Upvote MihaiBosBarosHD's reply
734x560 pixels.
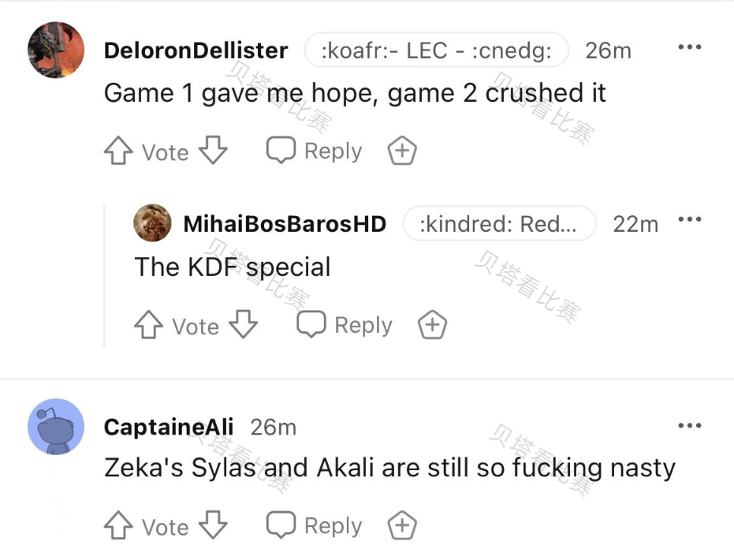pyautogui.click(x=149, y=325)
